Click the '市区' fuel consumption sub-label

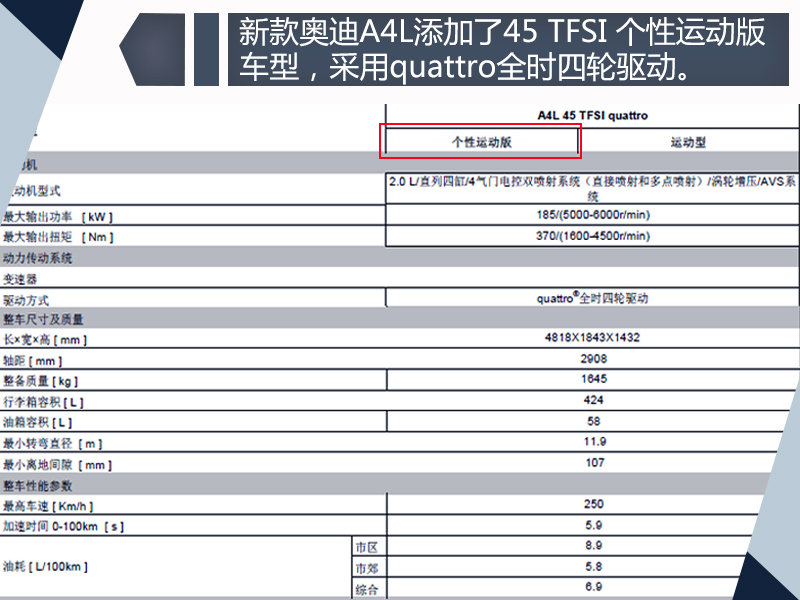(366, 548)
